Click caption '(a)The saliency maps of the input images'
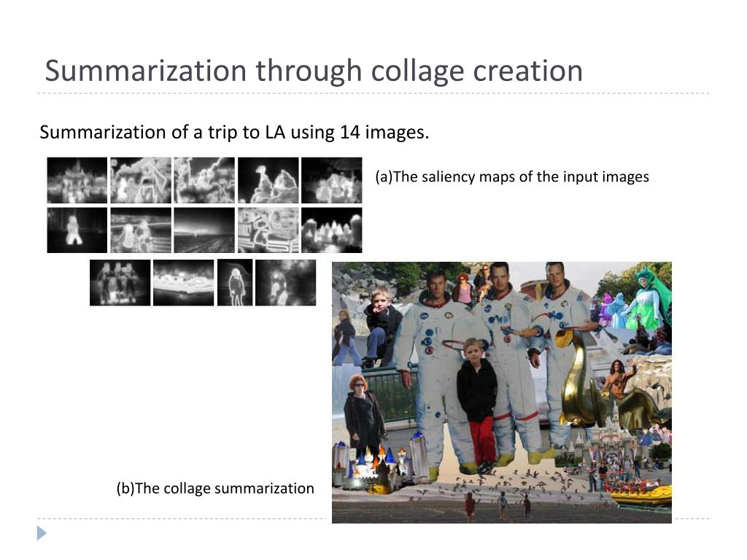The height and width of the screenshot is (560, 747). point(512,176)
